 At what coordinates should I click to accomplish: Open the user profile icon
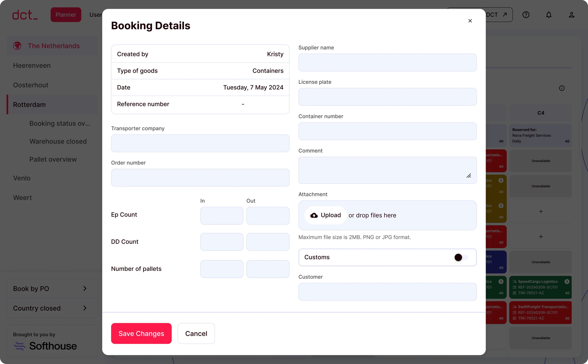tap(571, 15)
